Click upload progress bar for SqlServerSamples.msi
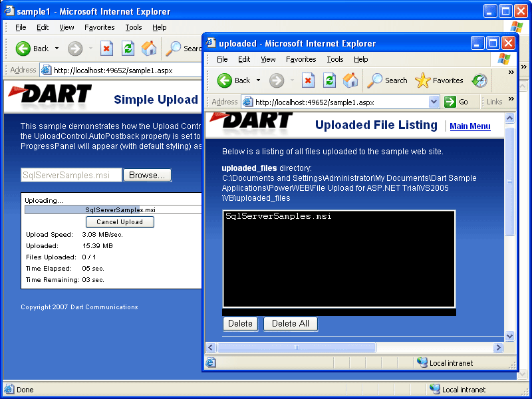532x399 pixels. [x=113, y=209]
